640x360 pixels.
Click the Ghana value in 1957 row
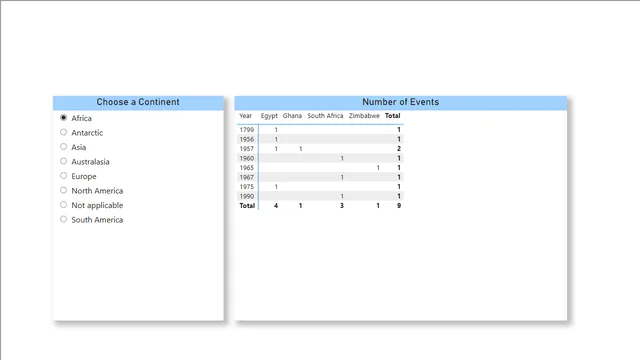[301, 149]
